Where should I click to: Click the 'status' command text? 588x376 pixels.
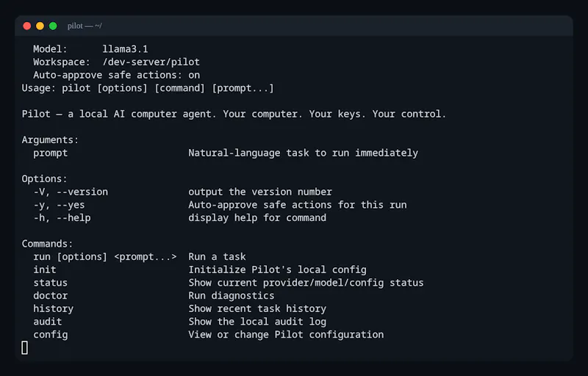pos(50,283)
